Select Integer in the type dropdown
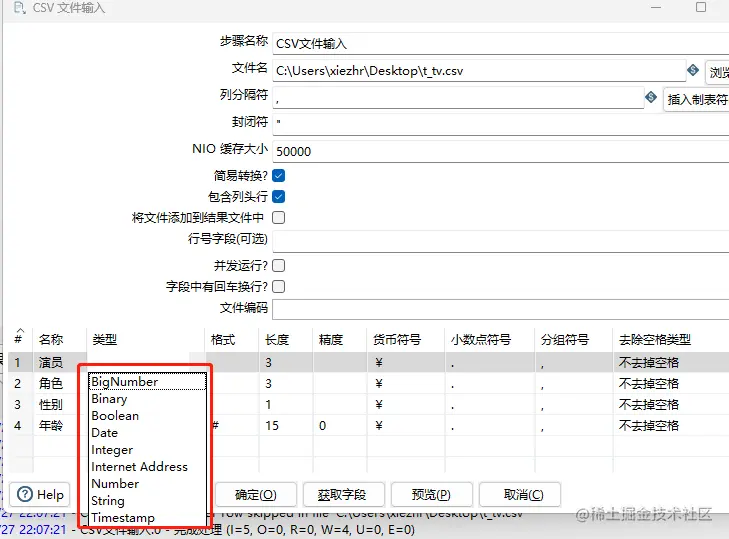Image resolution: width=729 pixels, height=539 pixels. pyautogui.click(x=147, y=450)
